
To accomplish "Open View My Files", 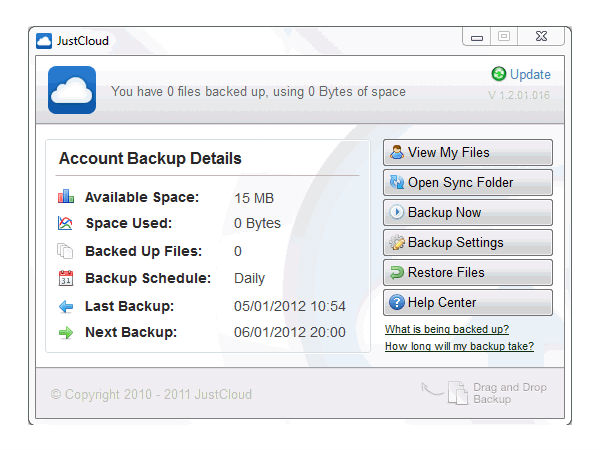I will click(468, 152).
